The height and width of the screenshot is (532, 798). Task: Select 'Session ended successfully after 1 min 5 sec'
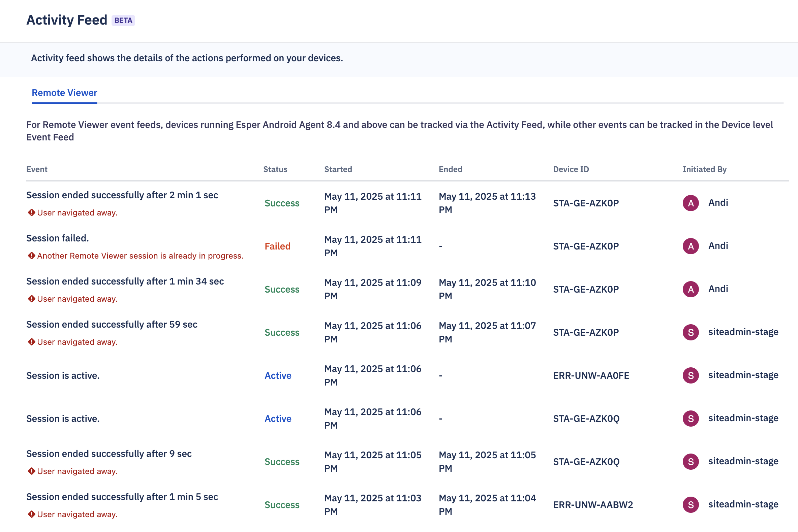click(x=122, y=497)
